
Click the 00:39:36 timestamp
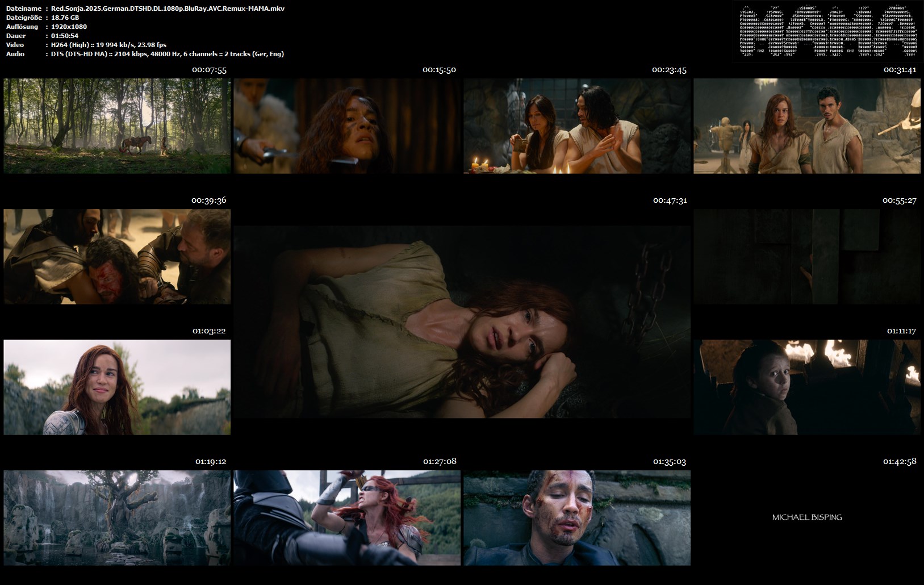[209, 200]
